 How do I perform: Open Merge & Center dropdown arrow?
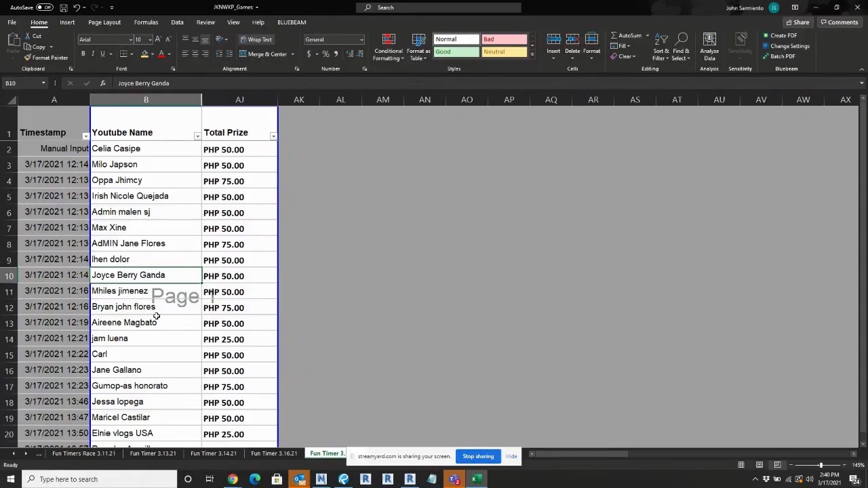click(292, 54)
